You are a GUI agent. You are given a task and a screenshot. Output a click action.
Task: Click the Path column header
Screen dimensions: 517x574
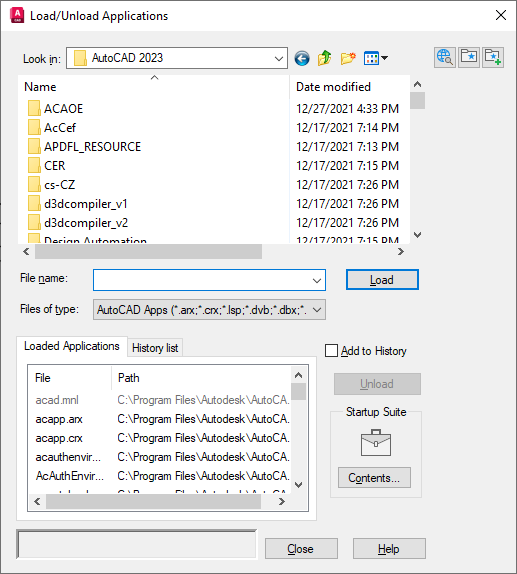(201, 378)
